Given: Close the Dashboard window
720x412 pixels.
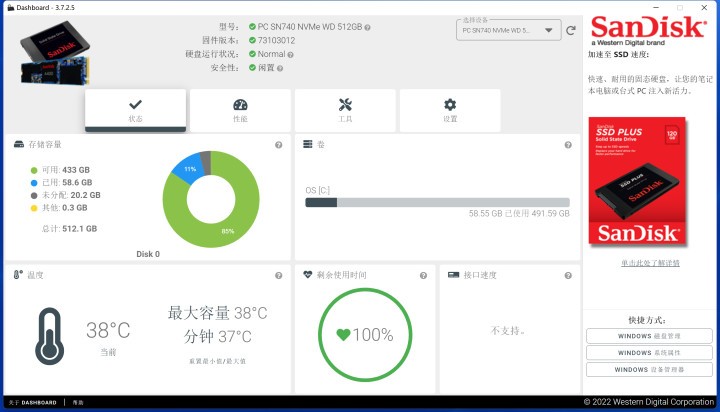Looking at the screenshot, I should [x=704, y=7].
